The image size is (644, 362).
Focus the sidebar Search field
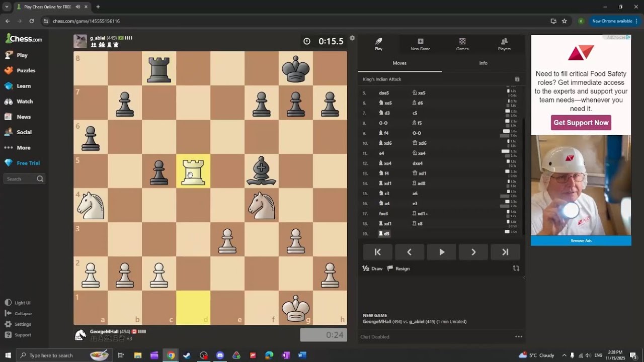coord(24,178)
